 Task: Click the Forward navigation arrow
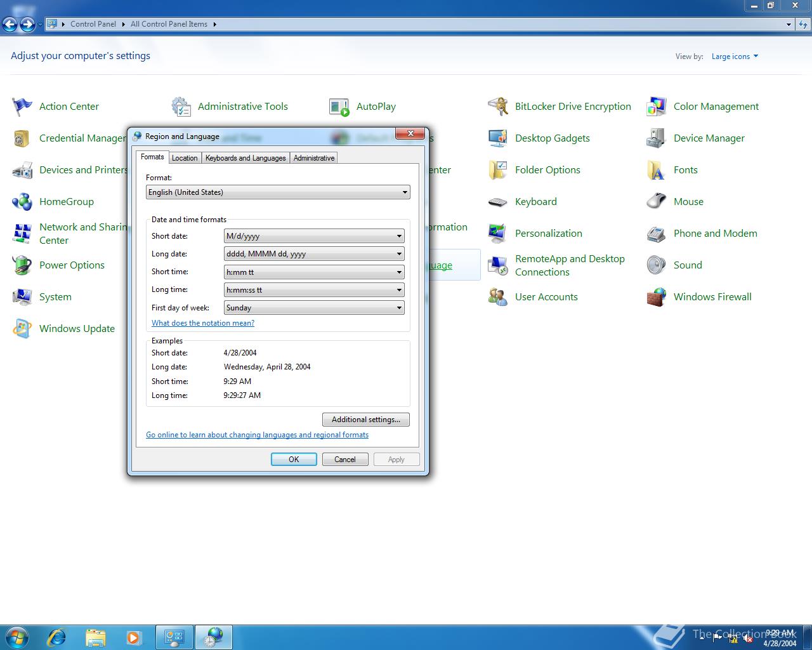click(27, 24)
